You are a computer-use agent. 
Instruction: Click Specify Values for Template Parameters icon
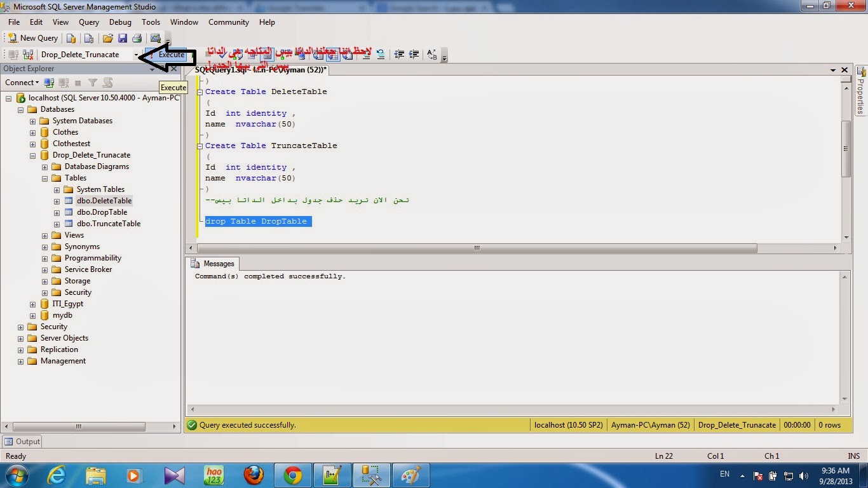(x=431, y=55)
